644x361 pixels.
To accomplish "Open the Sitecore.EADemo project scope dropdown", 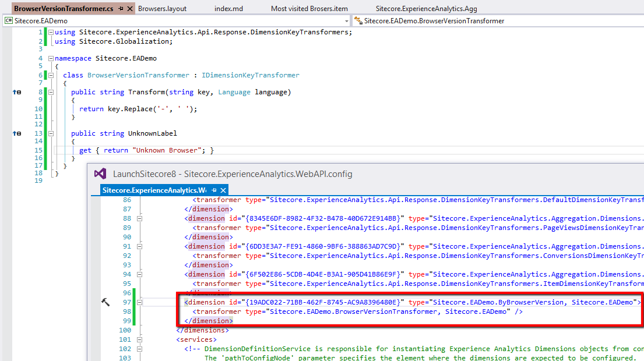I will tap(346, 21).
